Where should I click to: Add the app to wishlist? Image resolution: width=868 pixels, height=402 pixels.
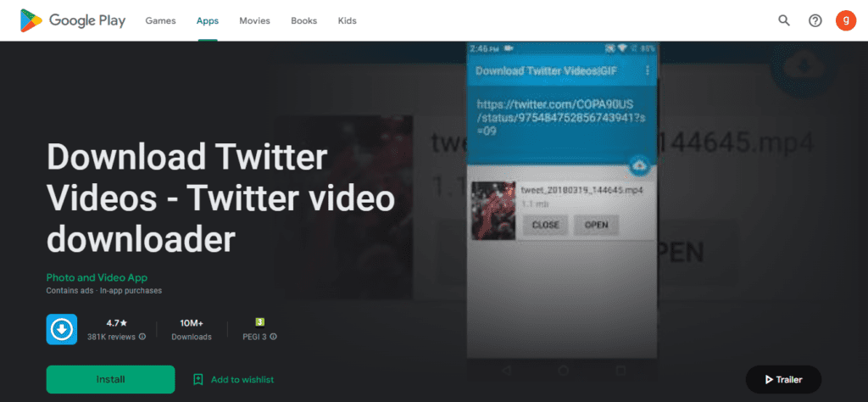pos(234,380)
